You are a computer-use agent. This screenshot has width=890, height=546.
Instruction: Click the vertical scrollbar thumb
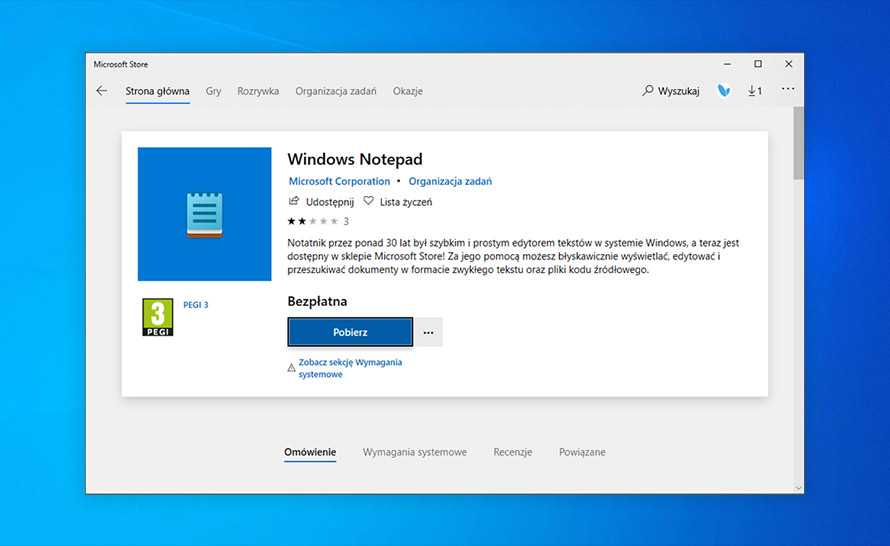[798, 142]
